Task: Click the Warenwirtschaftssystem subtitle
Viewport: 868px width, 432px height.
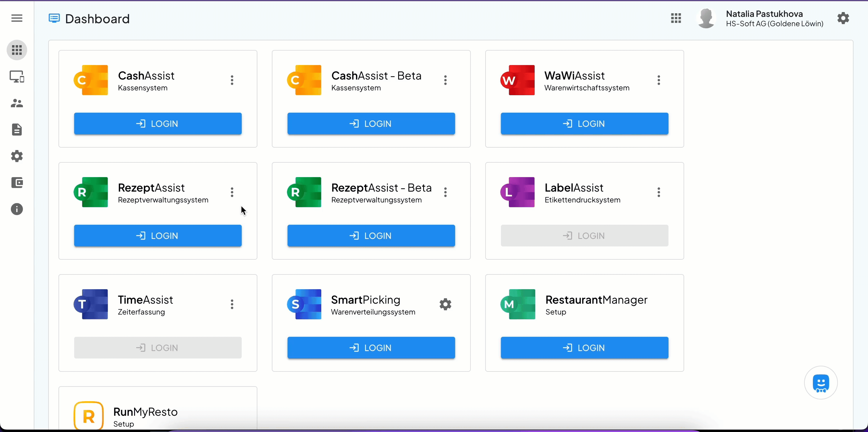Action: point(587,88)
